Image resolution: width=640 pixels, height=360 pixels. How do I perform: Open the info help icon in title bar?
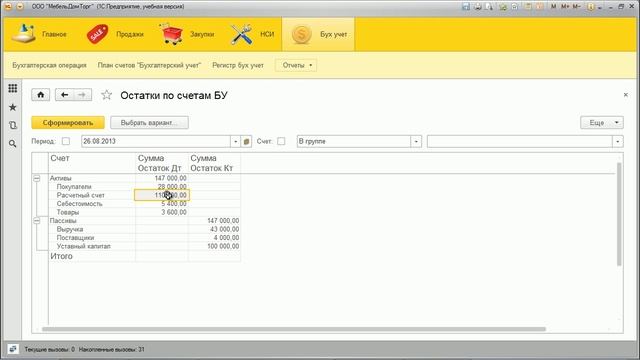click(x=591, y=7)
